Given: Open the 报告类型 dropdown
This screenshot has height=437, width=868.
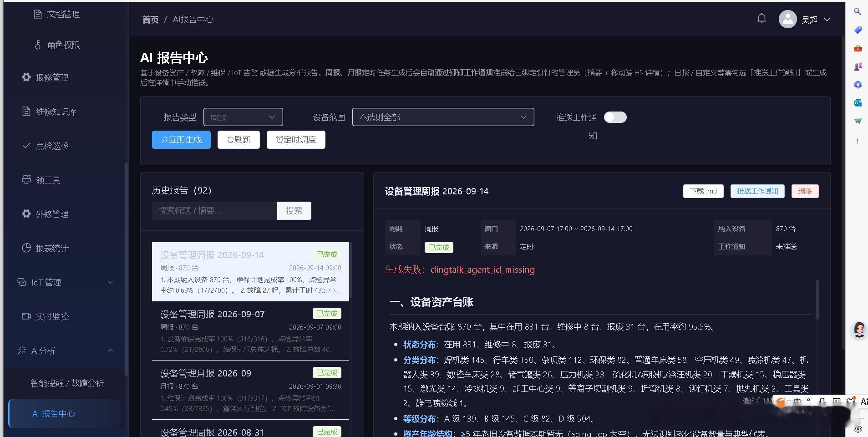Looking at the screenshot, I should point(243,117).
